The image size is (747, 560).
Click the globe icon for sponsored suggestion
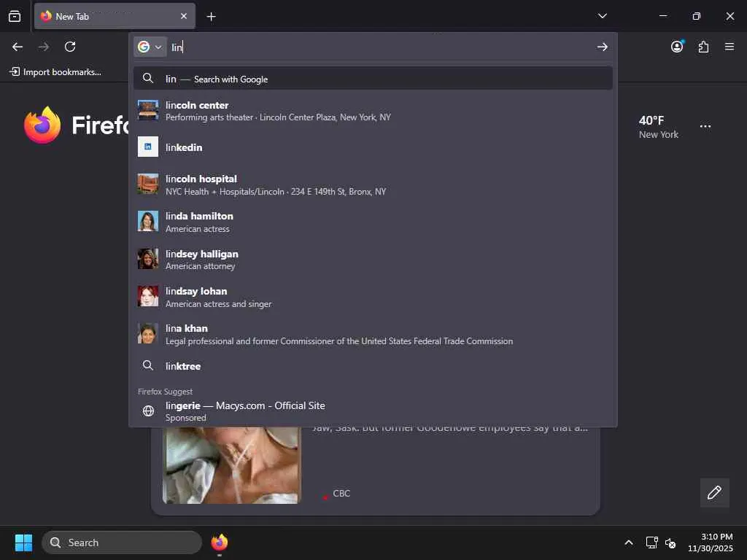coord(148,411)
